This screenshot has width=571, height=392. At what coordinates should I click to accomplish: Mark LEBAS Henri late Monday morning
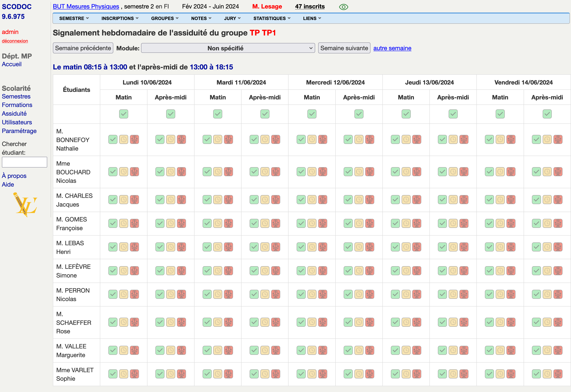tap(124, 247)
